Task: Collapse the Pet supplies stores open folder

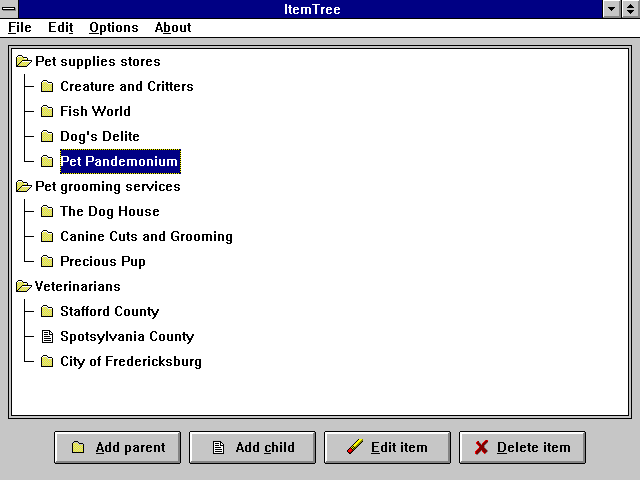Action: [x=24, y=61]
